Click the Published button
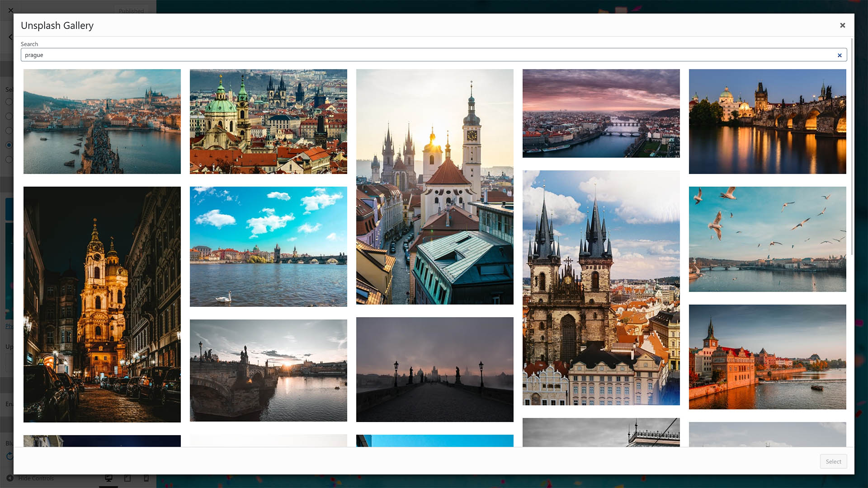Image resolution: width=868 pixels, height=488 pixels. [x=132, y=11]
